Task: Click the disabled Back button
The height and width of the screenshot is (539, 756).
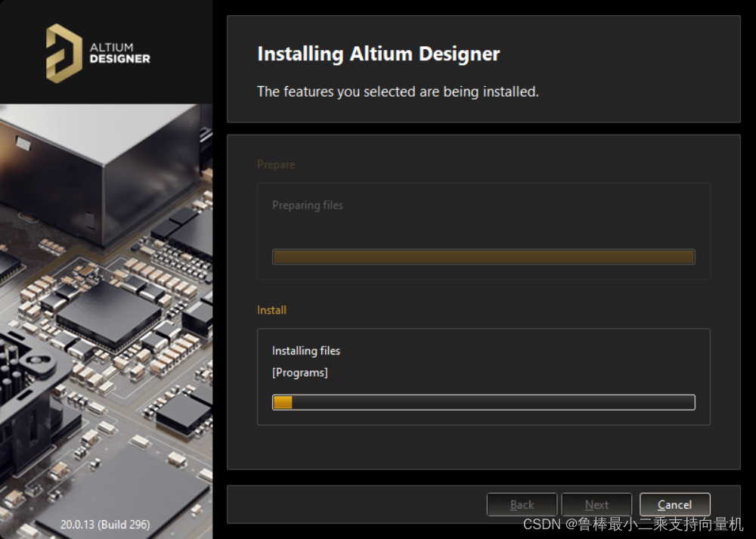Action: tap(522, 505)
